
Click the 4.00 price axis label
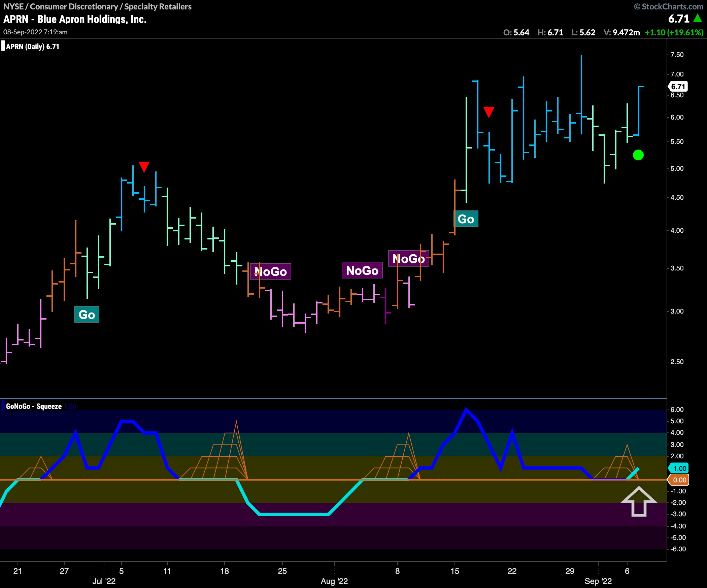677,230
